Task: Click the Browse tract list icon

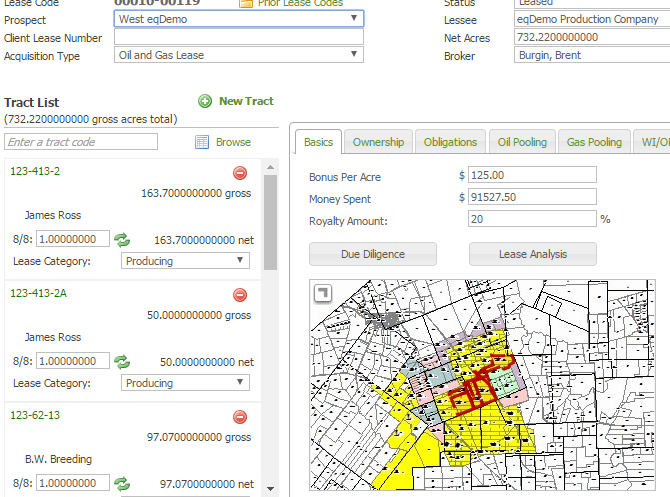Action: click(x=202, y=143)
